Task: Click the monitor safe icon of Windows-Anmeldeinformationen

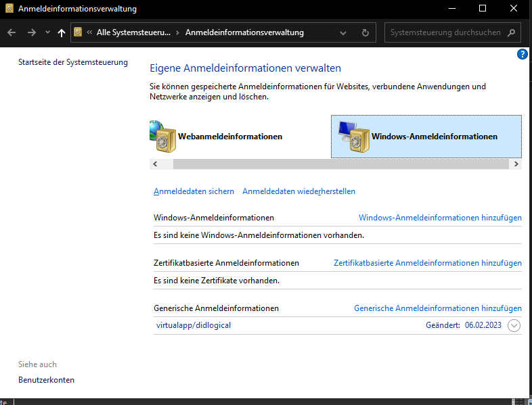Action: coord(354,137)
